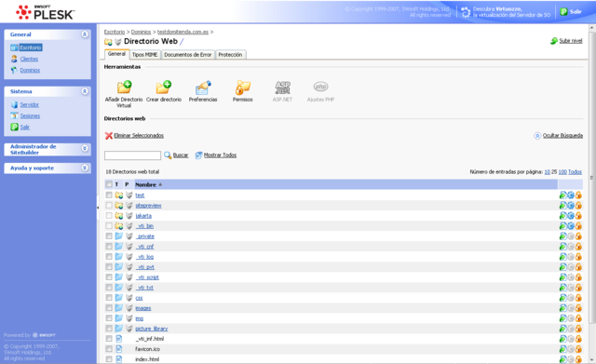Click blue gear icon for sitepreview row
This screenshot has height=364, width=596.
pos(571,206)
